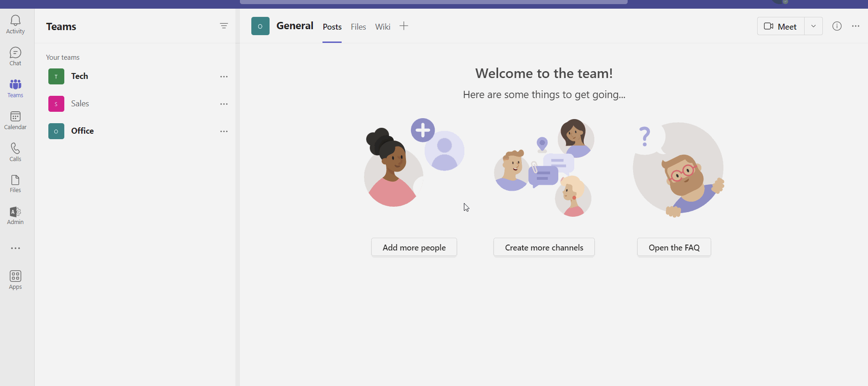Open more options for Tech team

224,77
